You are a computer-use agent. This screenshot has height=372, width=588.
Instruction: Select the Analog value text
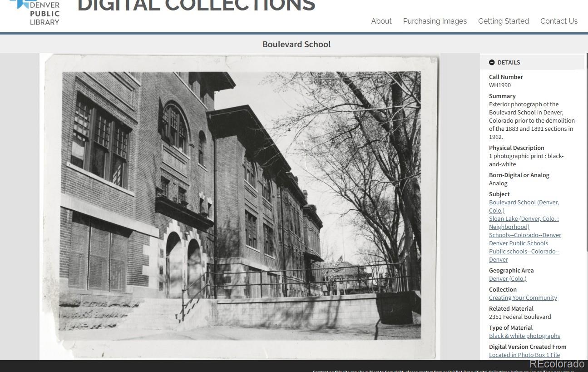[498, 183]
